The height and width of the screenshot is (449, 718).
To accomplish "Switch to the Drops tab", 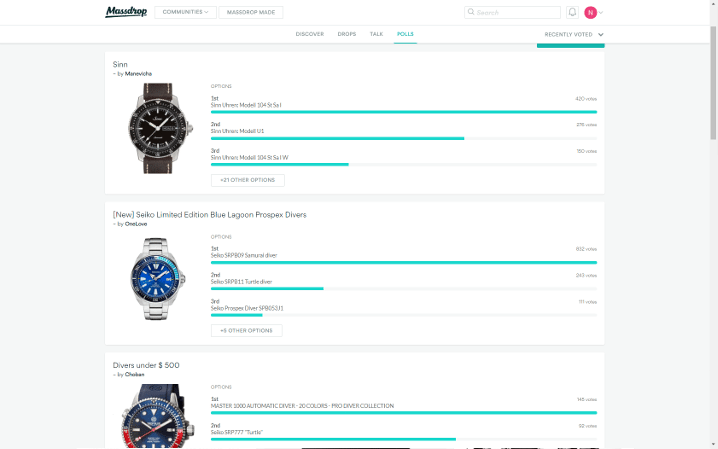I will (347, 34).
